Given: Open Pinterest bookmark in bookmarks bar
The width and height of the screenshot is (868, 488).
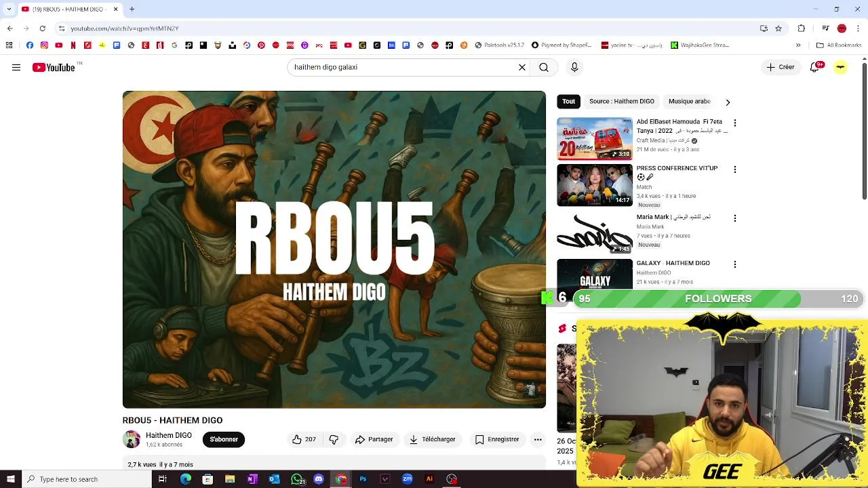Looking at the screenshot, I should pyautogui.click(x=261, y=45).
